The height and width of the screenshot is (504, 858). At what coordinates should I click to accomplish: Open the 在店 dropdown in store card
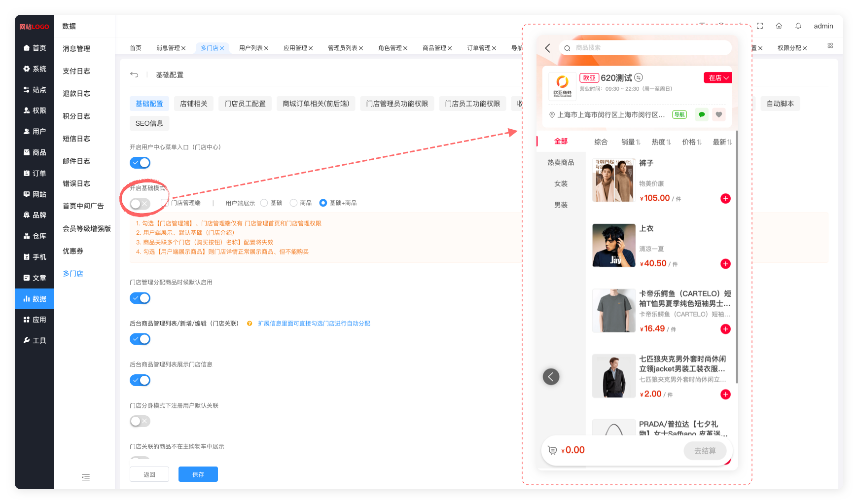pos(718,78)
